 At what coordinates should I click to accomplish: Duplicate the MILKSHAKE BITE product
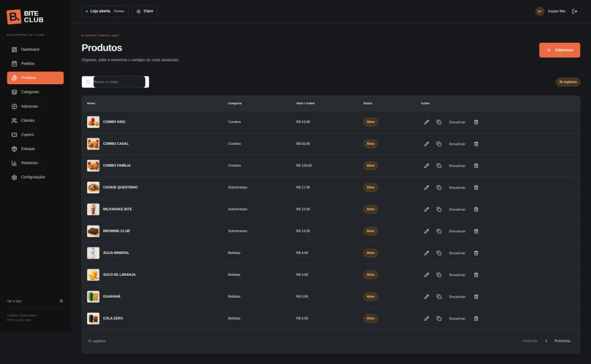click(439, 209)
